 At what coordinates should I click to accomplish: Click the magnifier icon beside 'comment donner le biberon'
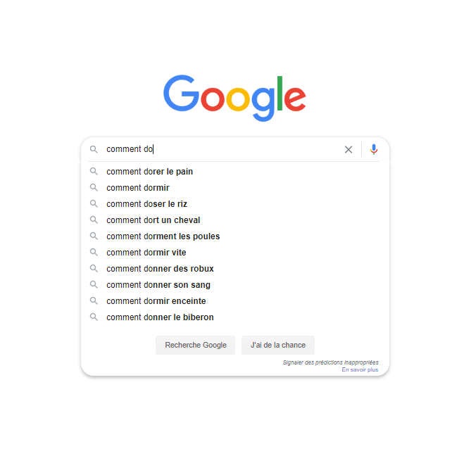(94, 317)
